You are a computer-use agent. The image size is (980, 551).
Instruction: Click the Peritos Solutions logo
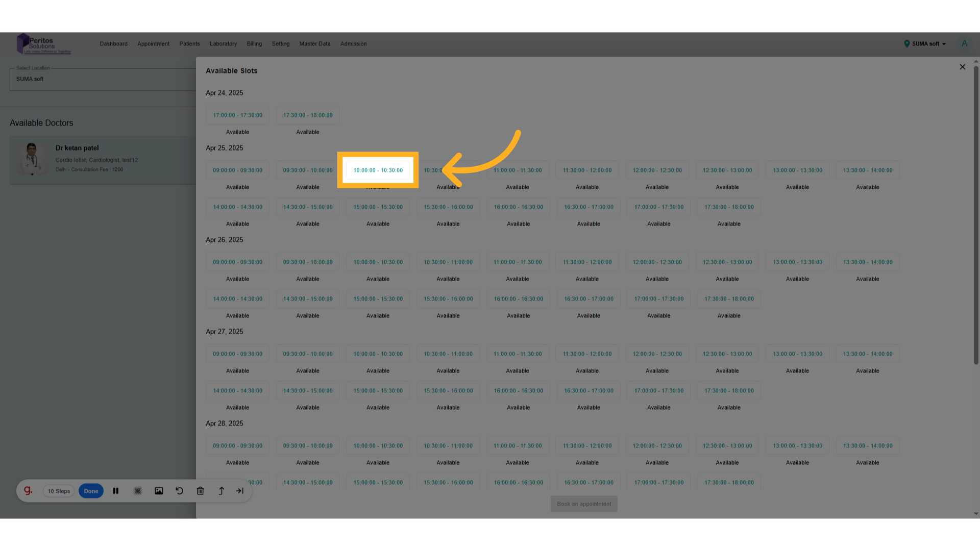pos(43,44)
